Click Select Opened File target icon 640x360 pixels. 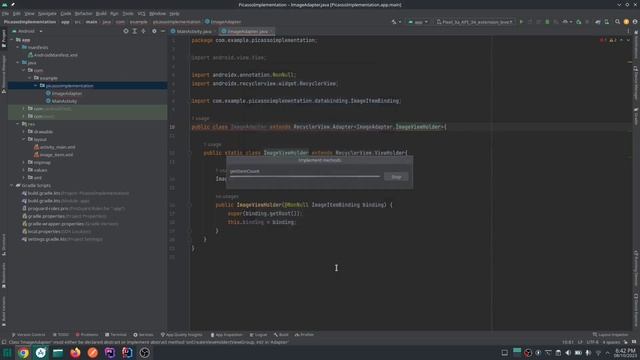pos(126,31)
